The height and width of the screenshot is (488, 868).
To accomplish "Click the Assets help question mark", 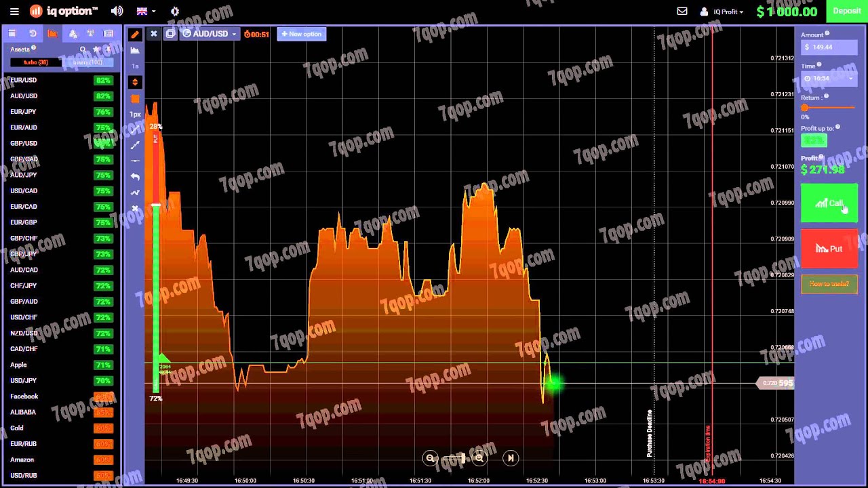I will point(33,48).
